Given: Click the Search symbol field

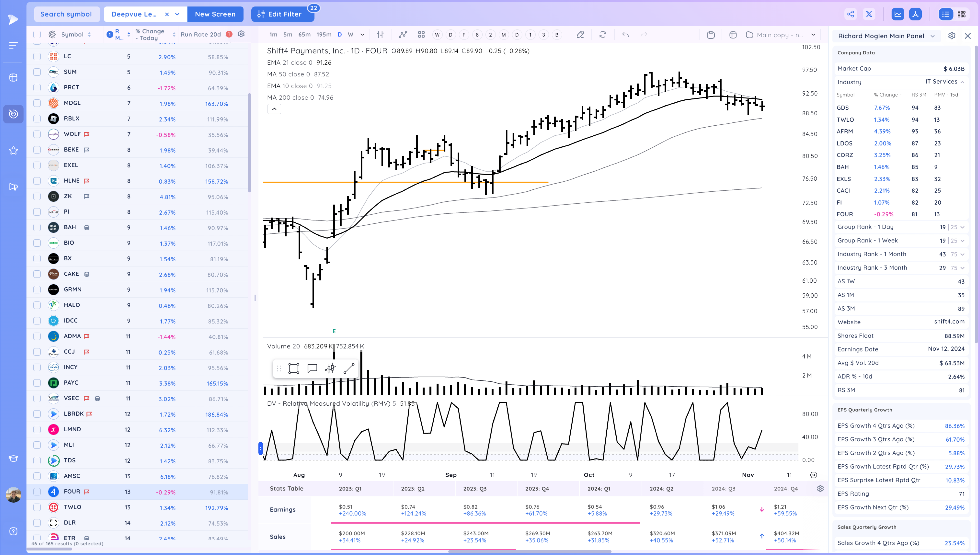Looking at the screenshot, I should [x=66, y=14].
